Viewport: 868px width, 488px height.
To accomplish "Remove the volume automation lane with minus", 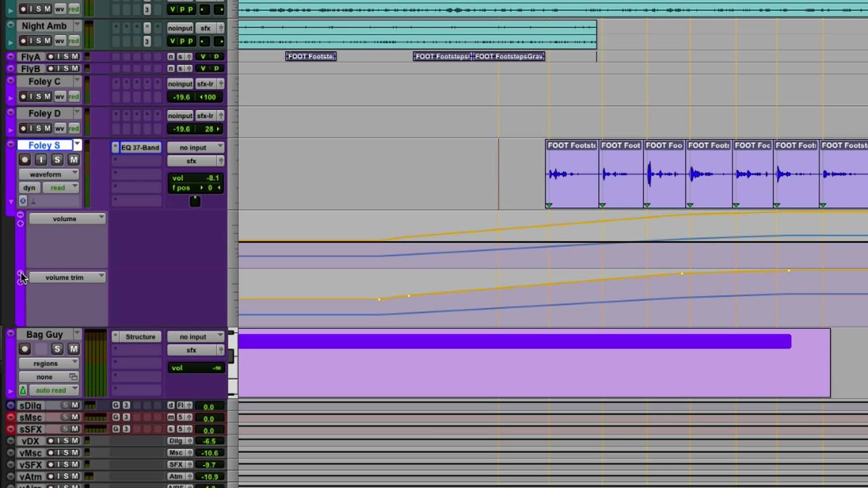I will click(20, 215).
